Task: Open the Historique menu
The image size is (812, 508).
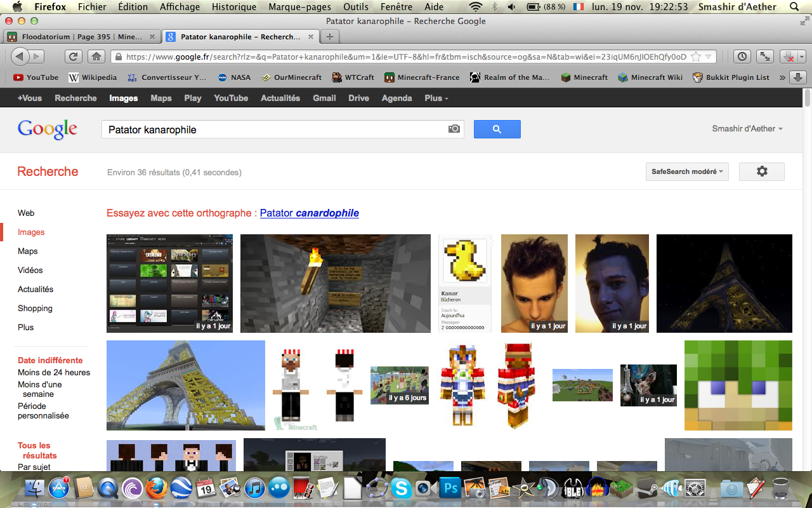Action: 234,7
